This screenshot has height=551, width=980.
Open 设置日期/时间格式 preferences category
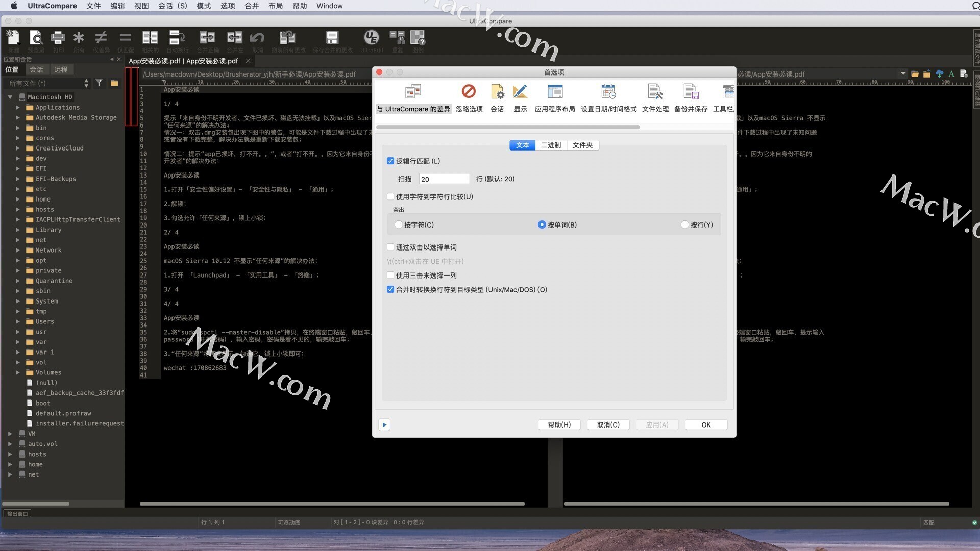608,98
